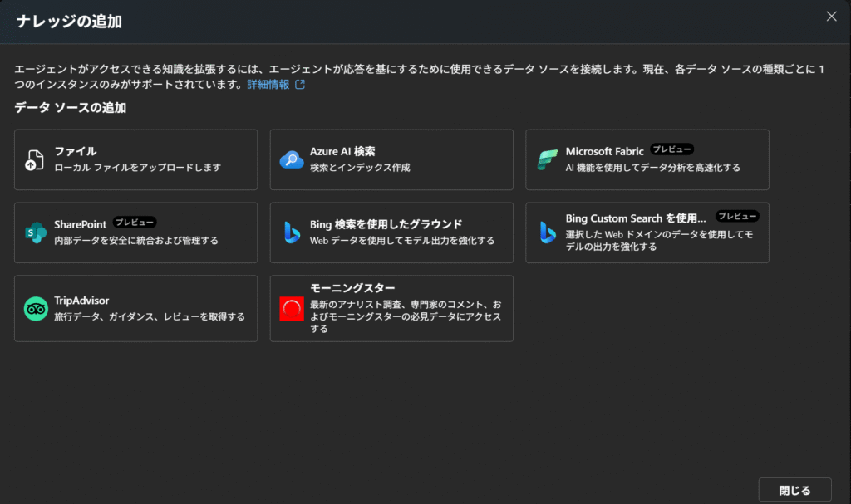Click the データ ソースの追加 heading
This screenshot has width=851, height=504.
tap(70, 107)
